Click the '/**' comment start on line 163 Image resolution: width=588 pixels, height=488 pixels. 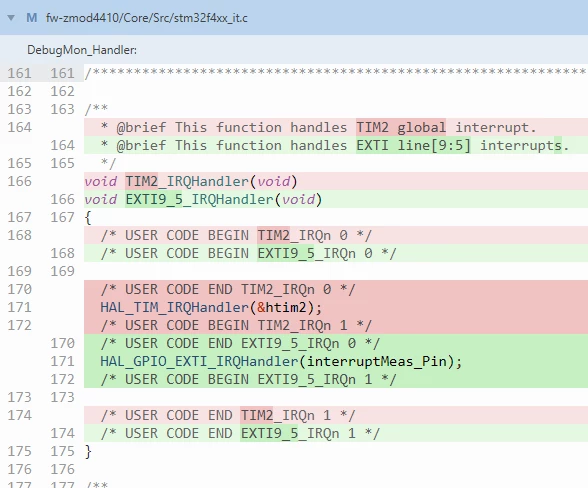[x=96, y=109]
